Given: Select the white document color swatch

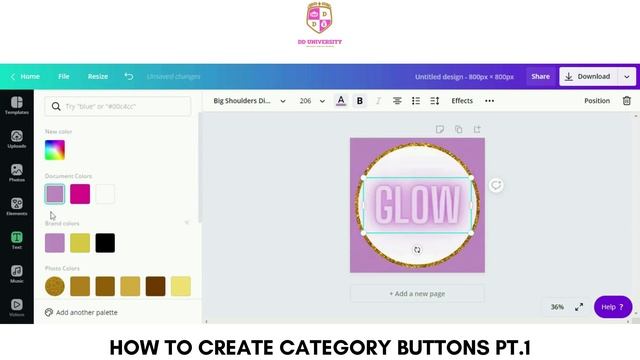Looking at the screenshot, I should tap(105, 194).
